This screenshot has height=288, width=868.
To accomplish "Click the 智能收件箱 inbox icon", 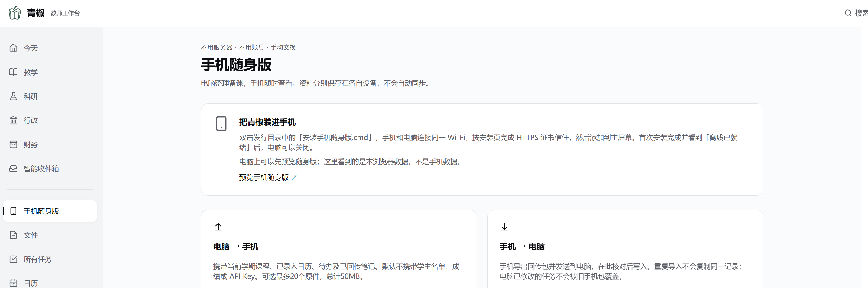I will tap(14, 168).
